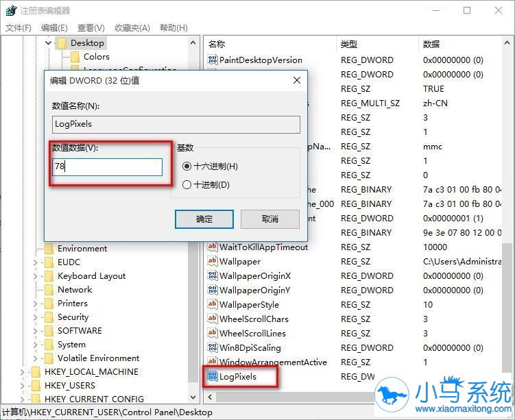Image resolution: width=515 pixels, height=420 pixels.
Task: Expand the Security tree node
Action: (35, 317)
